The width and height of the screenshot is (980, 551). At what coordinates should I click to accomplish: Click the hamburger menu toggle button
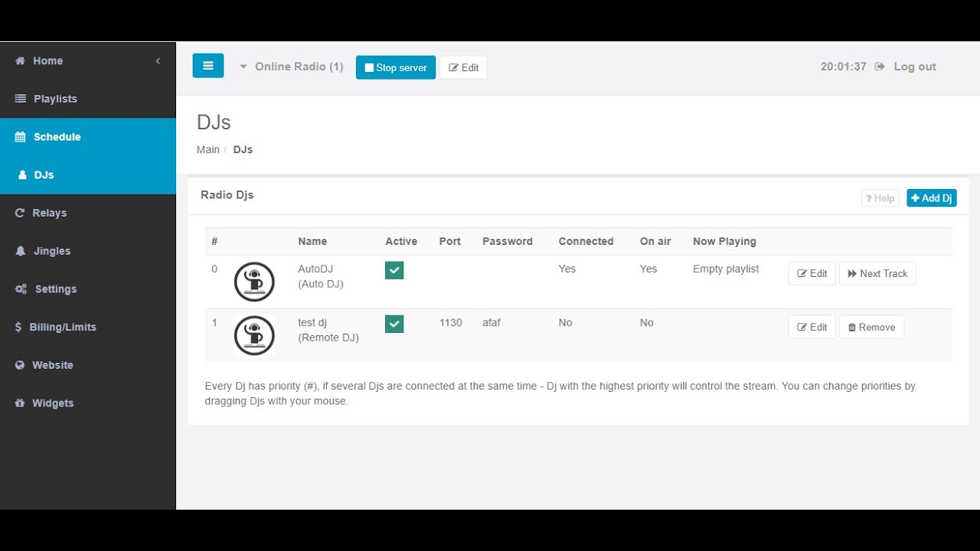pos(207,66)
